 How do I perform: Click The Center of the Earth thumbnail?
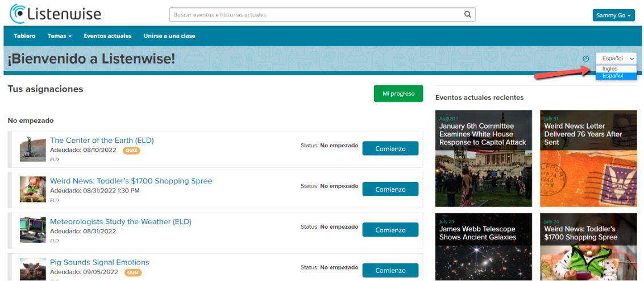click(33, 148)
